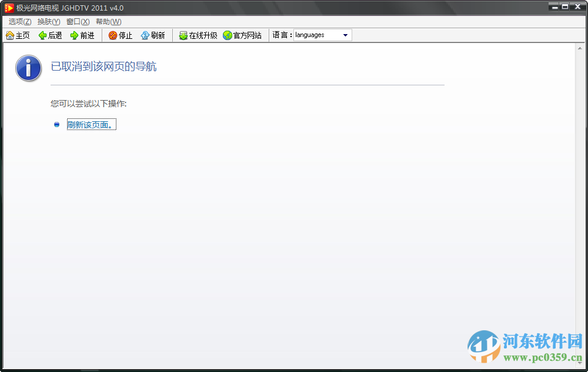
Task: Open the languages combo box
Action: [318, 35]
